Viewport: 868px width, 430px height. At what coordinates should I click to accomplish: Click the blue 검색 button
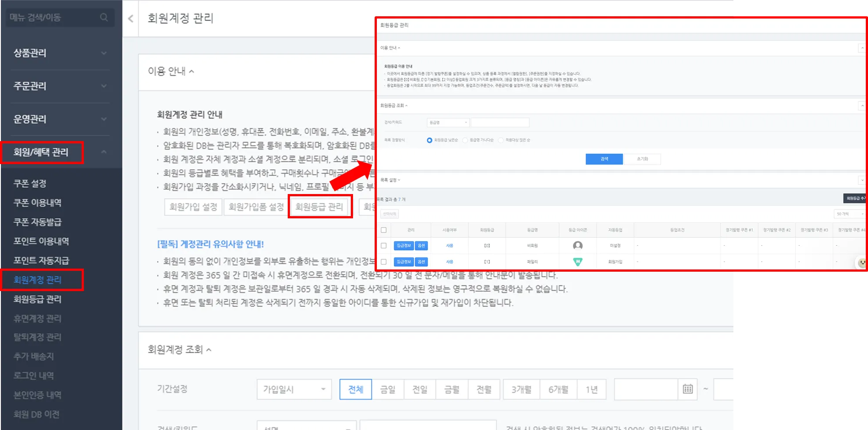coord(604,159)
